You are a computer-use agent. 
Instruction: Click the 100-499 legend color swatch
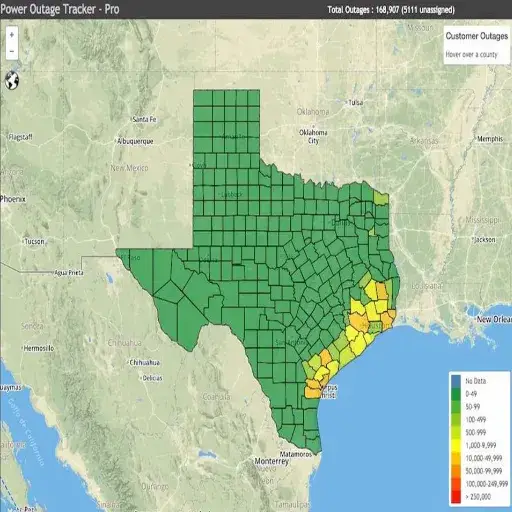tap(456, 420)
